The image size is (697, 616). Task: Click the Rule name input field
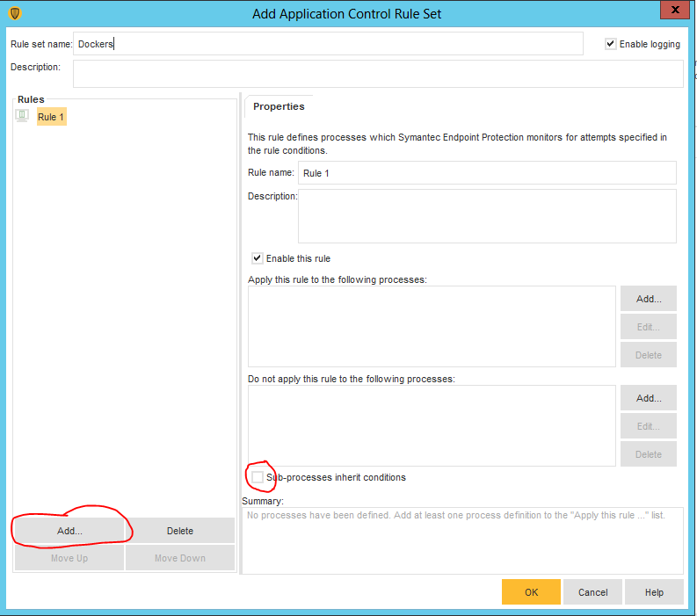coord(487,173)
